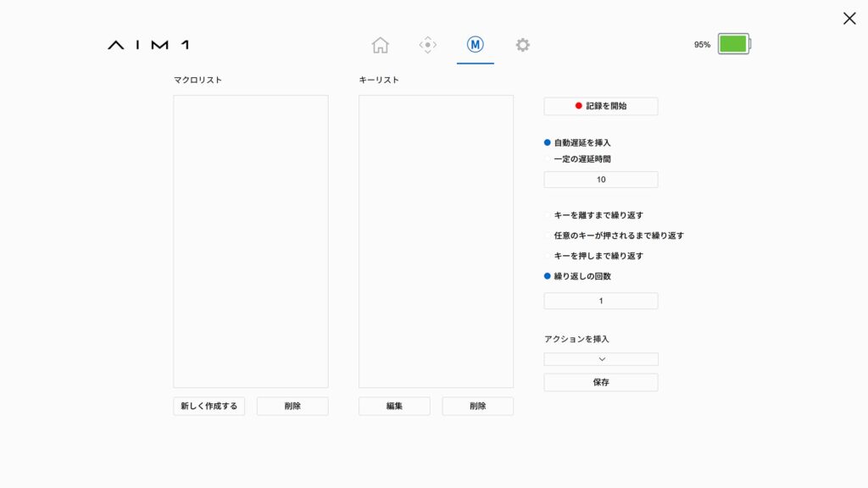Image resolution: width=868 pixels, height=488 pixels.
Task: Click 新しく作成する under the macro list
Action: [x=209, y=406]
